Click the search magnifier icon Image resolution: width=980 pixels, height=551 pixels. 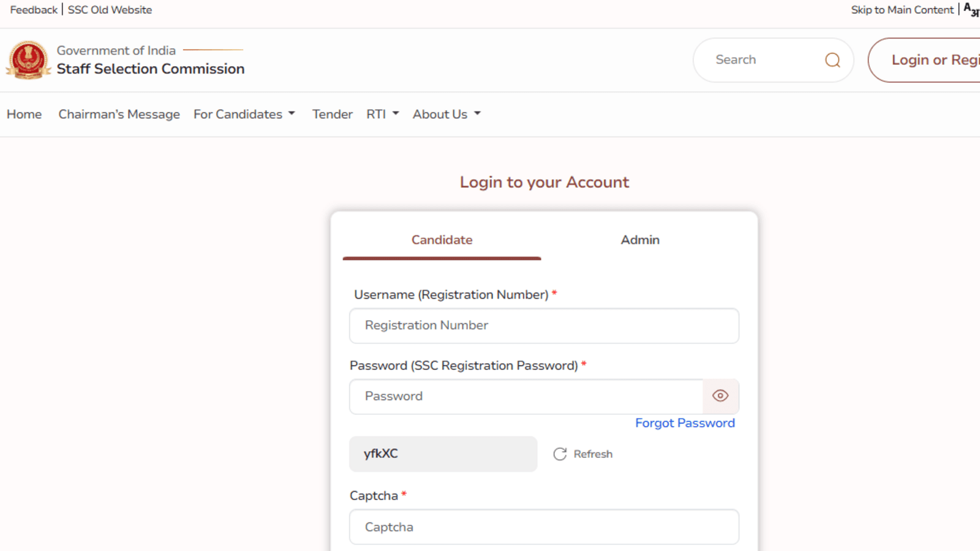click(832, 60)
